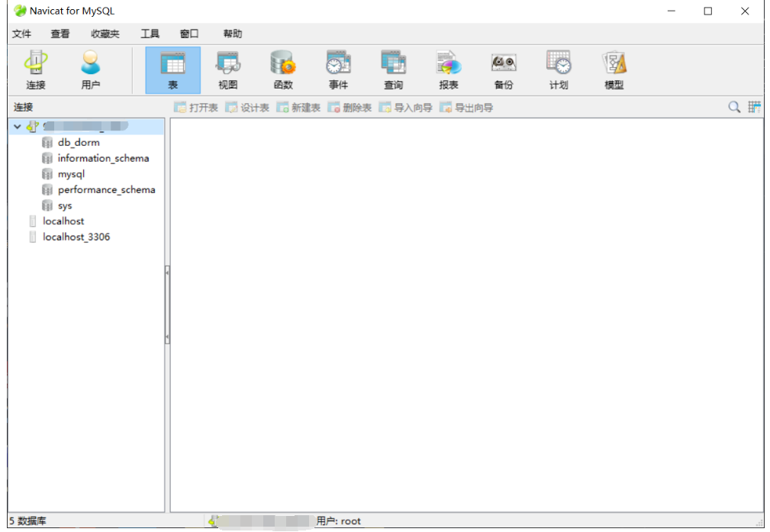
Task: Open the 连接 (Connection) icon
Action: pyautogui.click(x=34, y=69)
